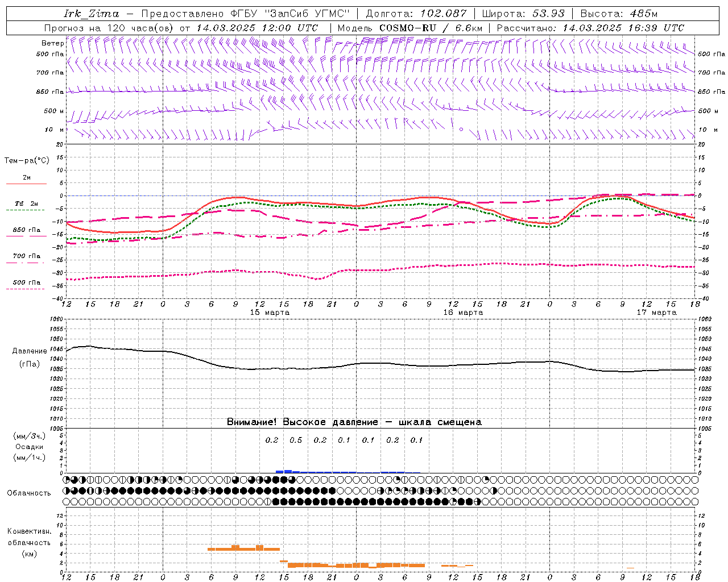Click the forecast start time "14.03.2025 12:00 UTC"

click(x=257, y=28)
